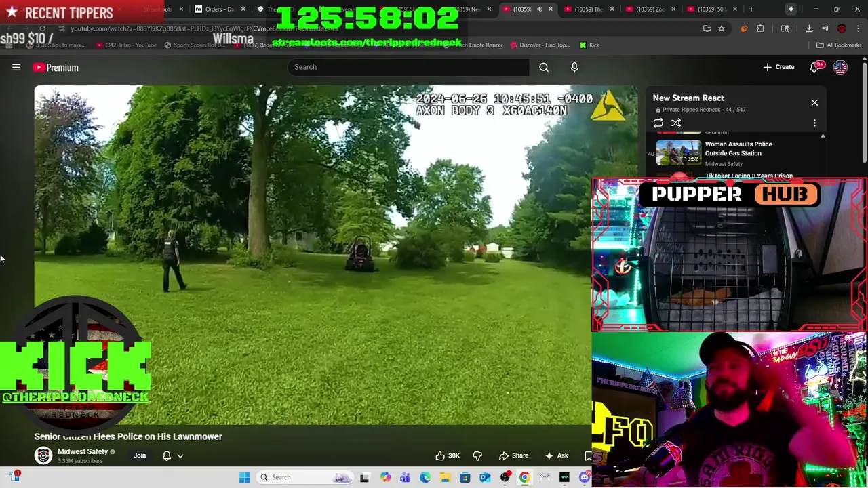Open the Midwest Safety channel name

point(83,451)
